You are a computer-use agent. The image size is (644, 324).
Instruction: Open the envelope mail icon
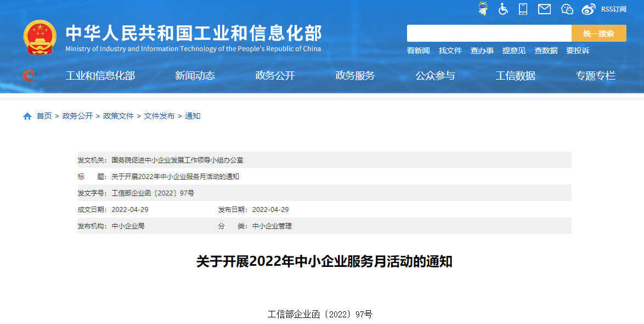(x=544, y=9)
